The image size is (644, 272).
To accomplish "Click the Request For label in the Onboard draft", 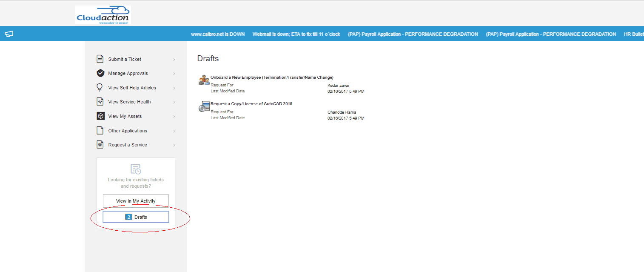I will click(222, 85).
